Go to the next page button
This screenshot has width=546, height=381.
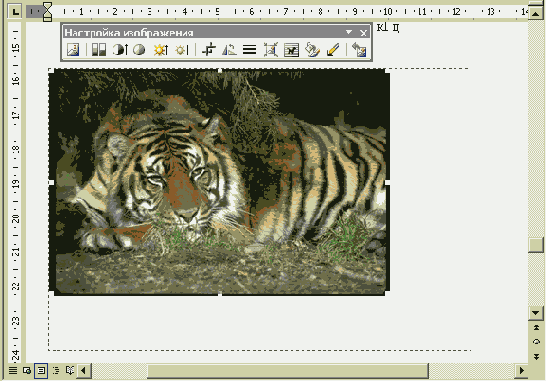[536, 356]
